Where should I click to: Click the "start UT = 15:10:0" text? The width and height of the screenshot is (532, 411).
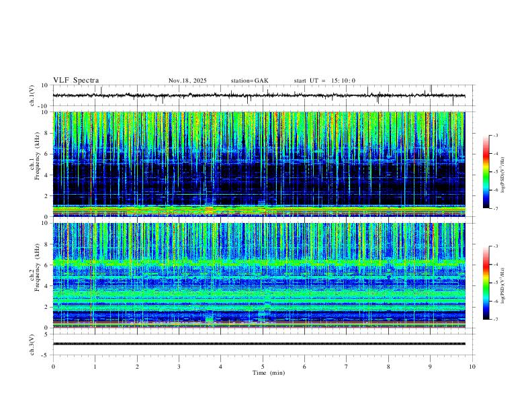click(324, 81)
